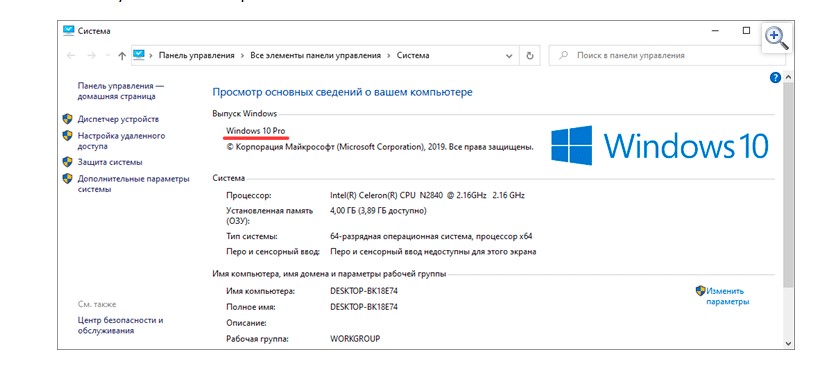Open Панель управления — домашняя страница link
The width and height of the screenshot is (835, 372).
(121, 91)
